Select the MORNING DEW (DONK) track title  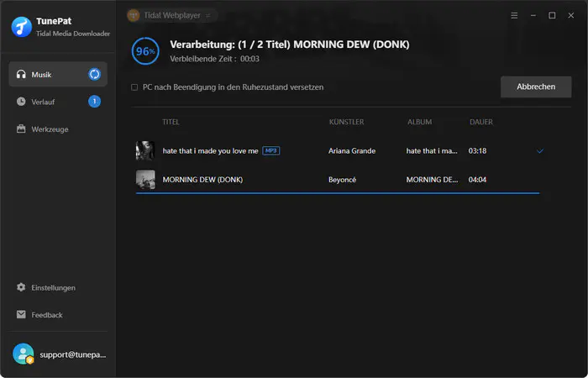pos(202,180)
